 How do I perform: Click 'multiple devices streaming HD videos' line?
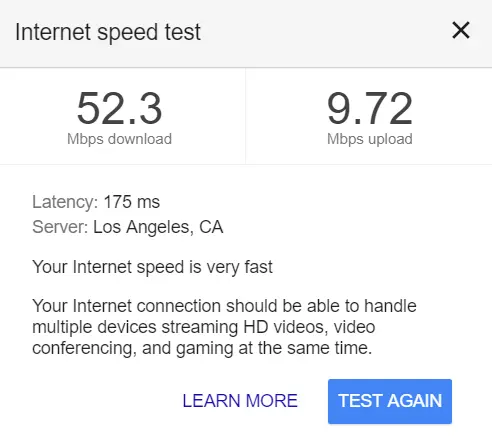pos(204,327)
